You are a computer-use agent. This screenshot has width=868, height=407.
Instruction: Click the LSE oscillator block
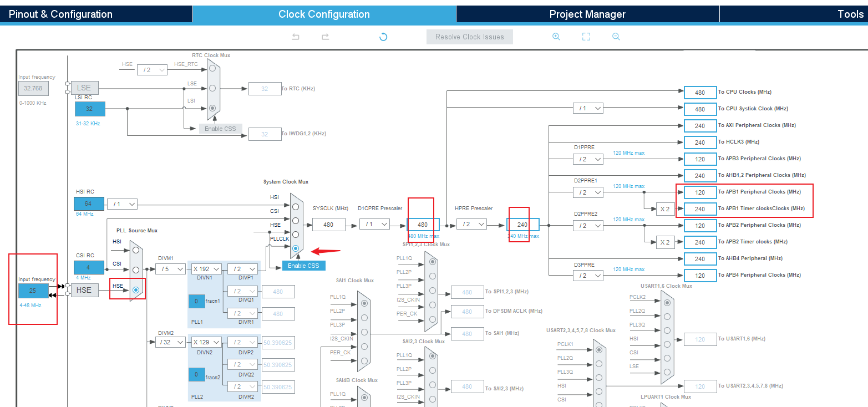pos(84,88)
